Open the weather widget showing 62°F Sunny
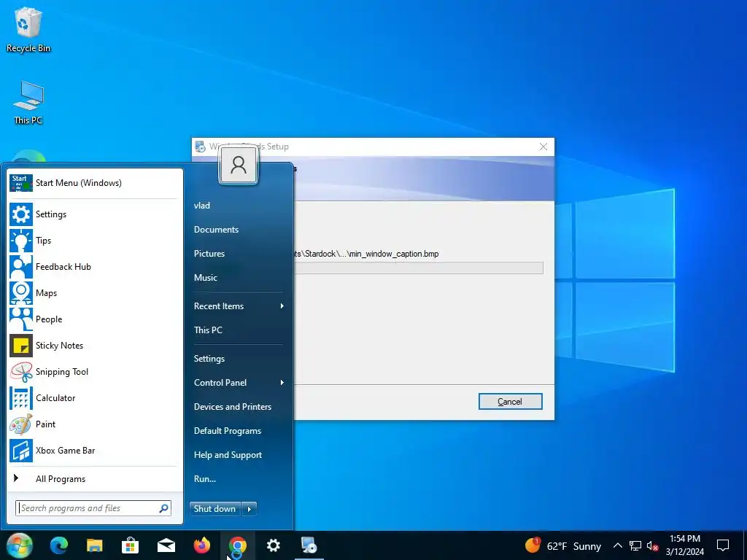 pyautogui.click(x=563, y=545)
